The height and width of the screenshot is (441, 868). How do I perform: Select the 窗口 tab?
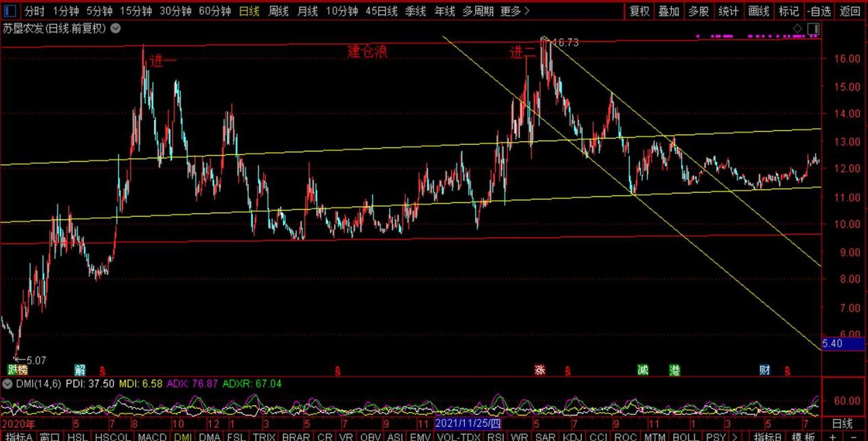(x=50, y=437)
